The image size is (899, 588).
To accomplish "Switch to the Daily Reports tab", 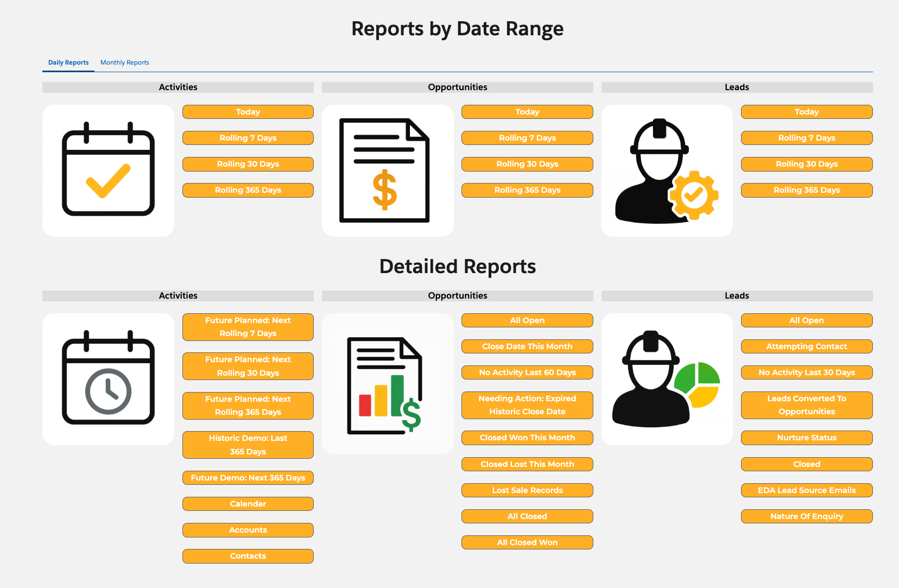I will pyautogui.click(x=68, y=62).
